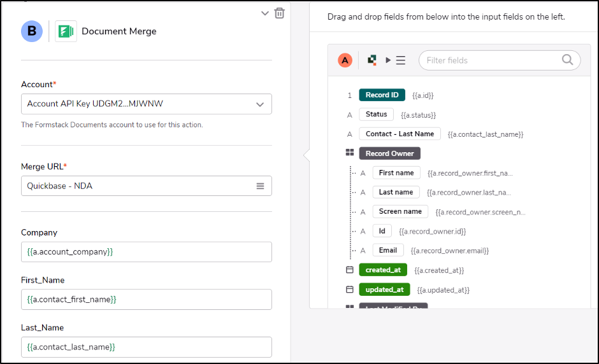Image resolution: width=599 pixels, height=364 pixels.
Task: Collapse step B with the chevron arrow
Action: pos(265,13)
